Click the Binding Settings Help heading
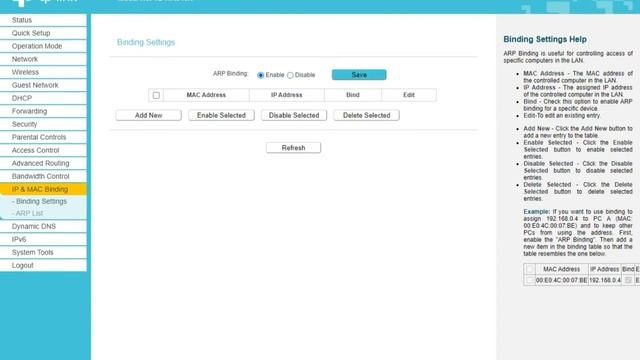This screenshot has height=360, width=640. (x=545, y=39)
